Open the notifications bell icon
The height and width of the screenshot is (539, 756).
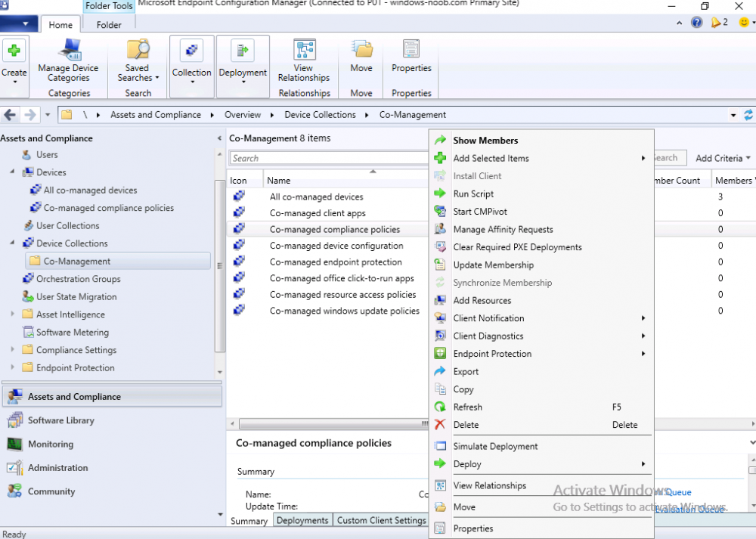point(715,22)
